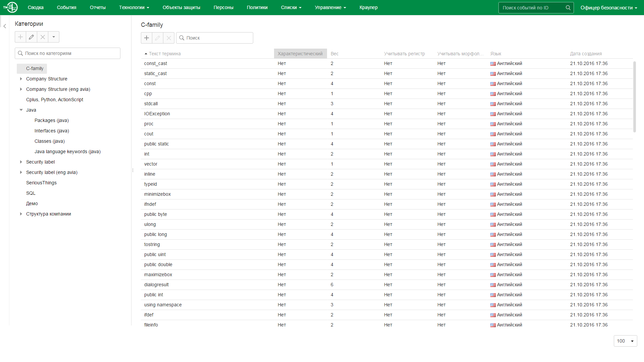Click the add term plus icon

[x=147, y=38]
